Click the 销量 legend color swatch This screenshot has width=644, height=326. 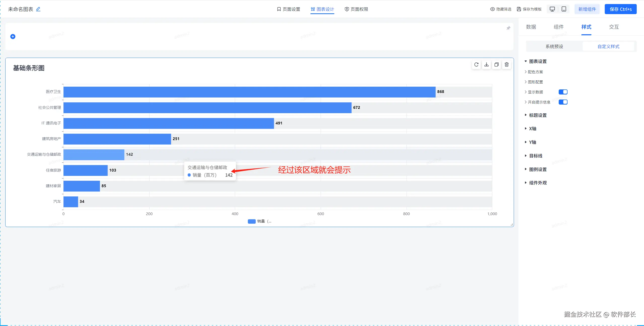252,221
